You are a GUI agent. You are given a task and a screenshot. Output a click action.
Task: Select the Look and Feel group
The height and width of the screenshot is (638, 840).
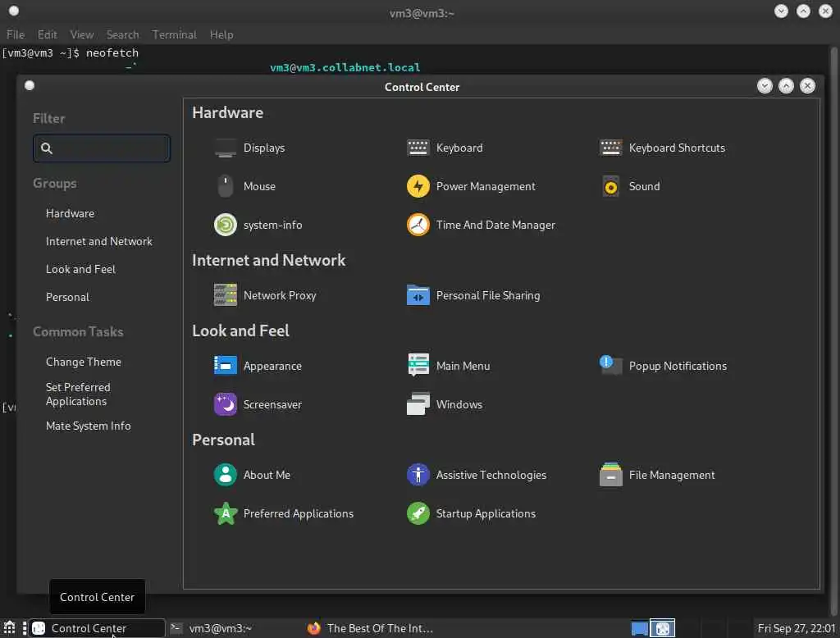[80, 270]
